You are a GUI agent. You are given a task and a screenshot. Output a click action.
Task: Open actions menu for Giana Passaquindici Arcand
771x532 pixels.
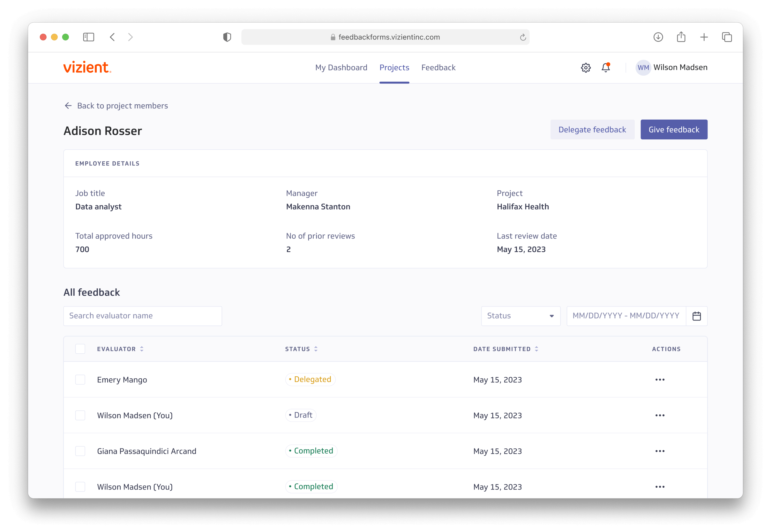(x=660, y=451)
